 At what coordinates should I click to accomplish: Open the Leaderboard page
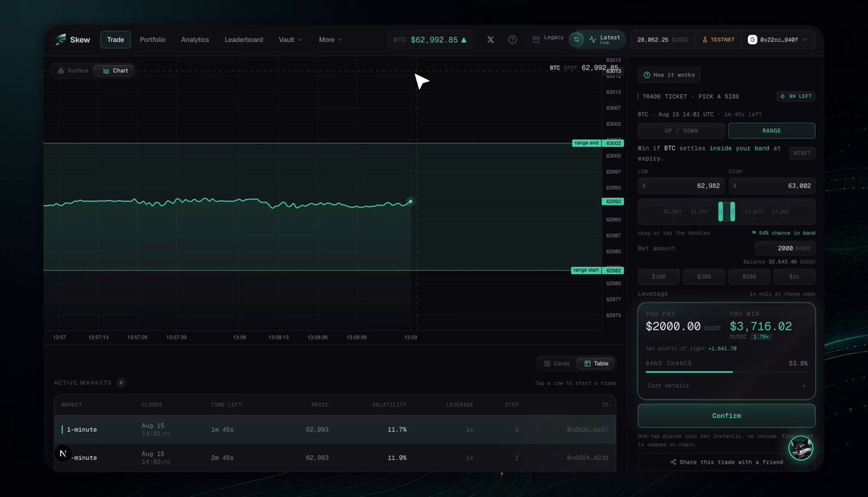point(244,40)
